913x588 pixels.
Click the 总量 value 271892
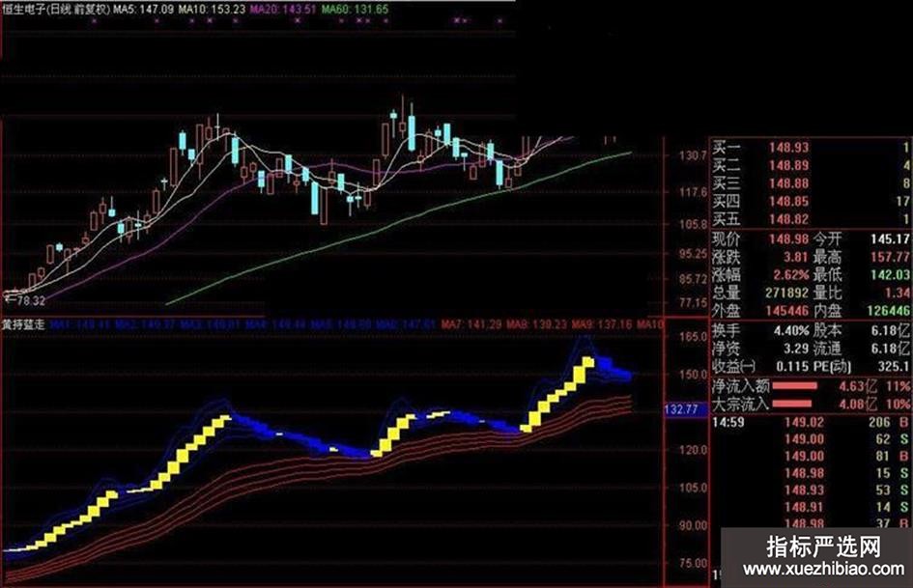coord(786,293)
